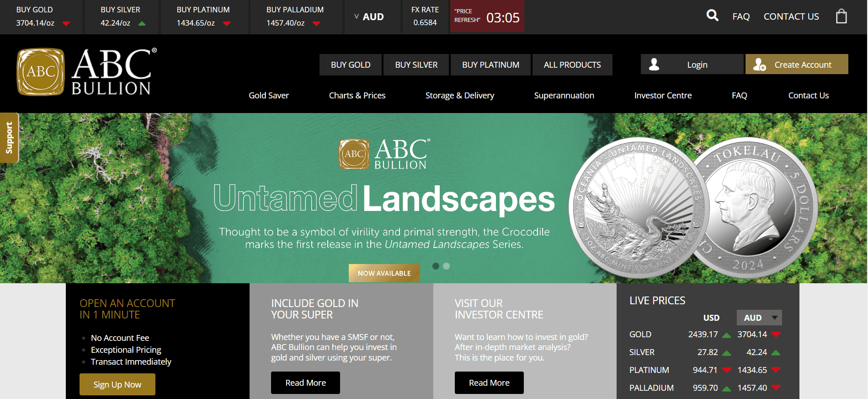The height and width of the screenshot is (399, 868).
Task: Click FAQ link in top bar
Action: (741, 16)
